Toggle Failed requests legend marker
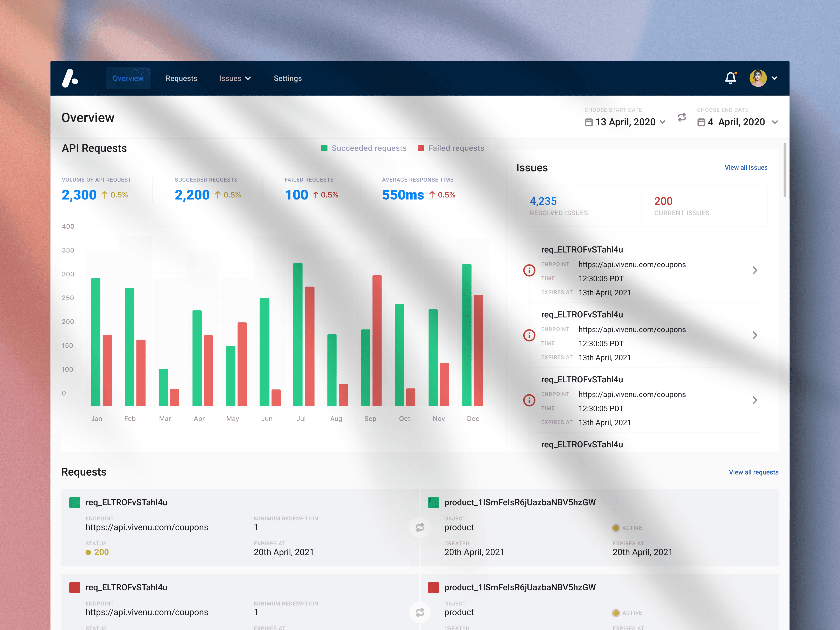This screenshot has width=840, height=630. [x=421, y=148]
